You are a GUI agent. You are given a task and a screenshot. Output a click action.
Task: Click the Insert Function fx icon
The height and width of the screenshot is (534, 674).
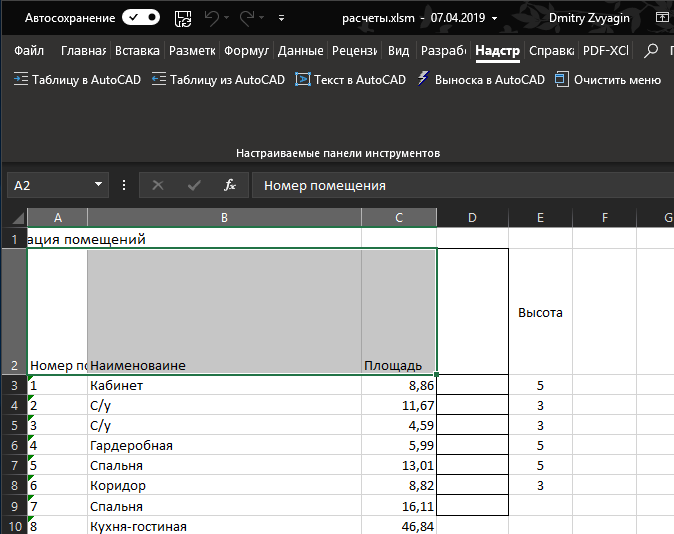tap(230, 185)
